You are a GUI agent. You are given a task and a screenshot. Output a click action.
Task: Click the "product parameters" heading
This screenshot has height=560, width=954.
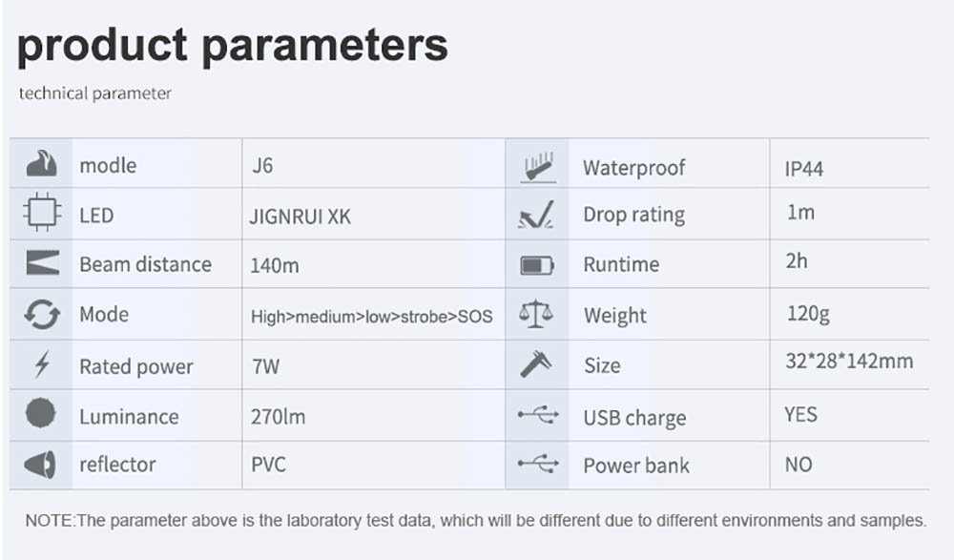tap(232, 44)
